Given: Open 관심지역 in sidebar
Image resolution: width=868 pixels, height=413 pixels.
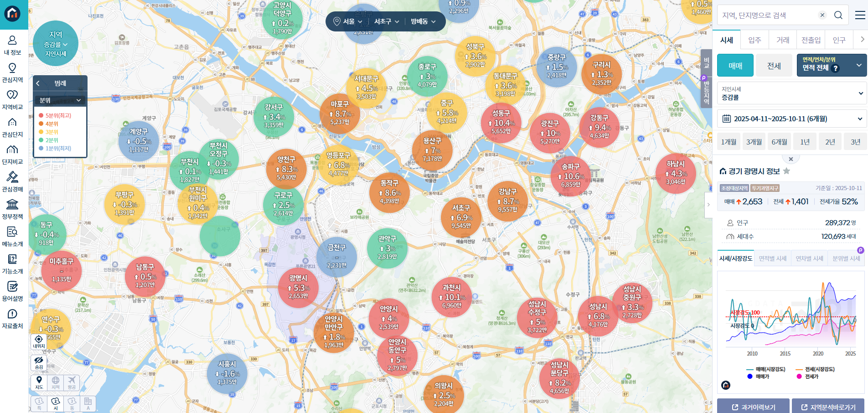Looking at the screenshot, I should 12,73.
